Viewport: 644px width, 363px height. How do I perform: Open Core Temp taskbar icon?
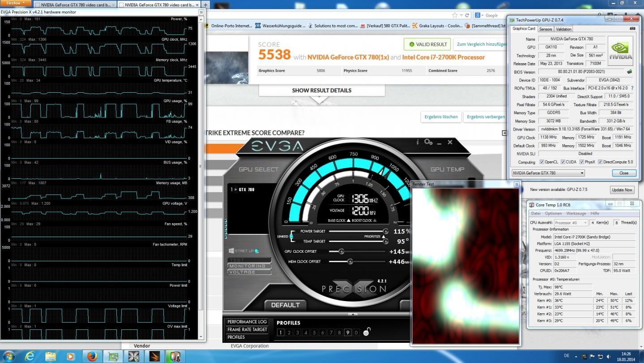(x=175, y=356)
